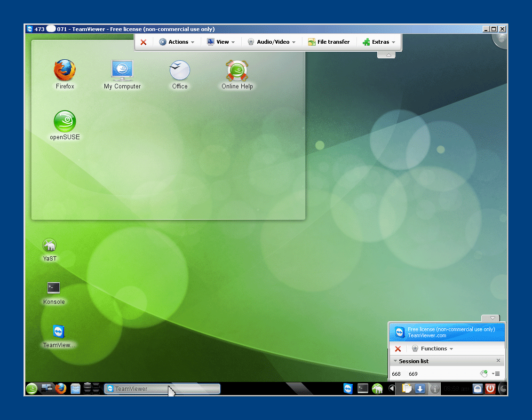The height and width of the screenshot is (420, 532).
Task: Click the TeamViewer system tray icon
Action: coord(348,389)
